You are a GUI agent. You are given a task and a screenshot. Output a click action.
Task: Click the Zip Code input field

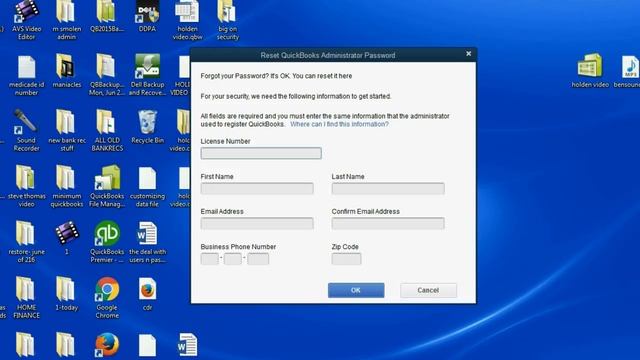coord(347,259)
